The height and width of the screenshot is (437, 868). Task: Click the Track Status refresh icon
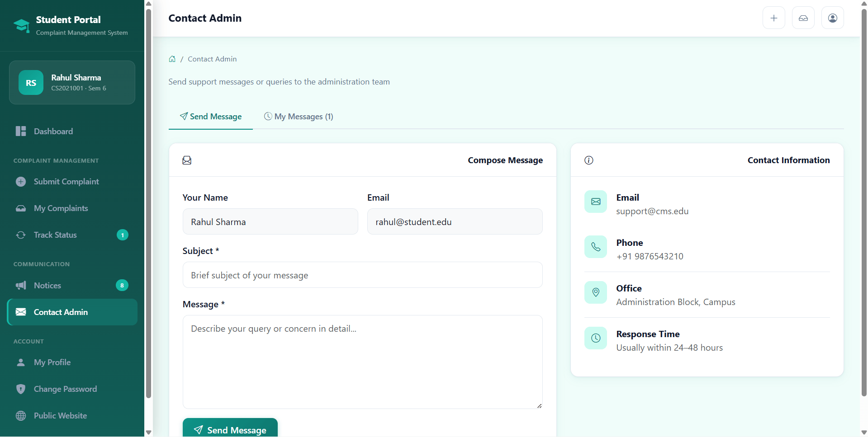pyautogui.click(x=21, y=235)
